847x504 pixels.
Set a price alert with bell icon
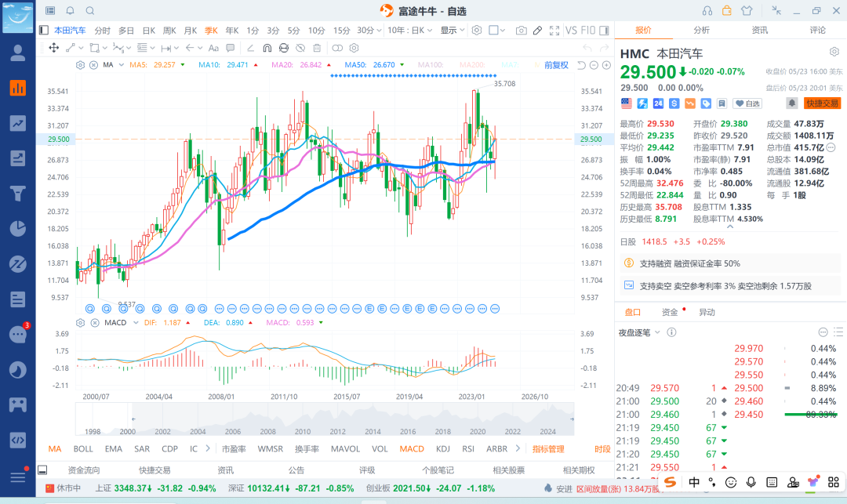pos(791,103)
